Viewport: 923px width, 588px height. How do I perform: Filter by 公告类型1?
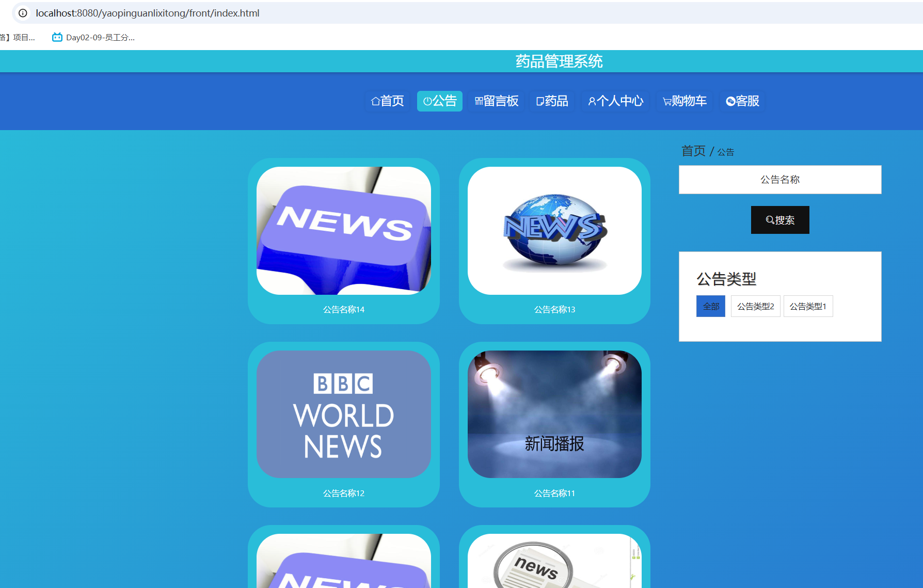pos(808,306)
